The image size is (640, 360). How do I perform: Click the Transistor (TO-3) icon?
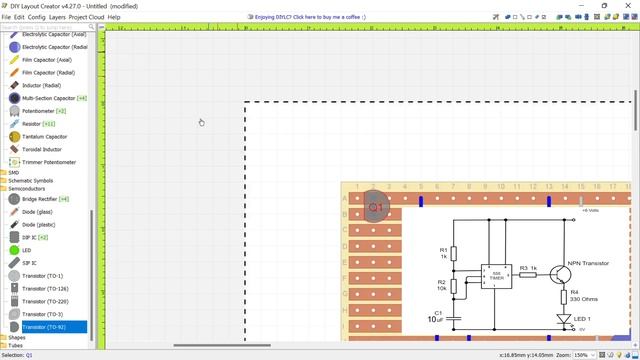click(x=14, y=314)
